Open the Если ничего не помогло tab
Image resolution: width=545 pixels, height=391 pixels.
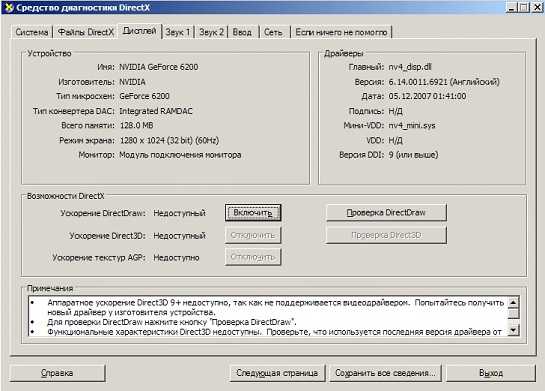[341, 32]
